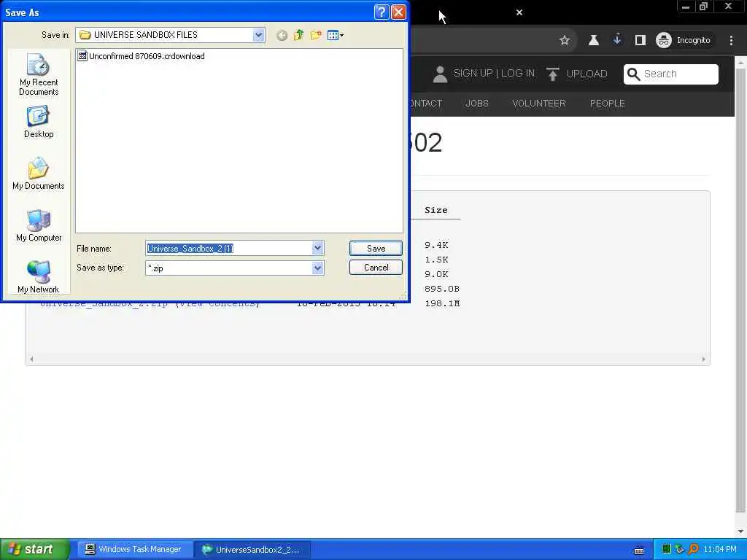Click the Help question mark button in Save As
The width and height of the screenshot is (747, 560).
pos(382,12)
